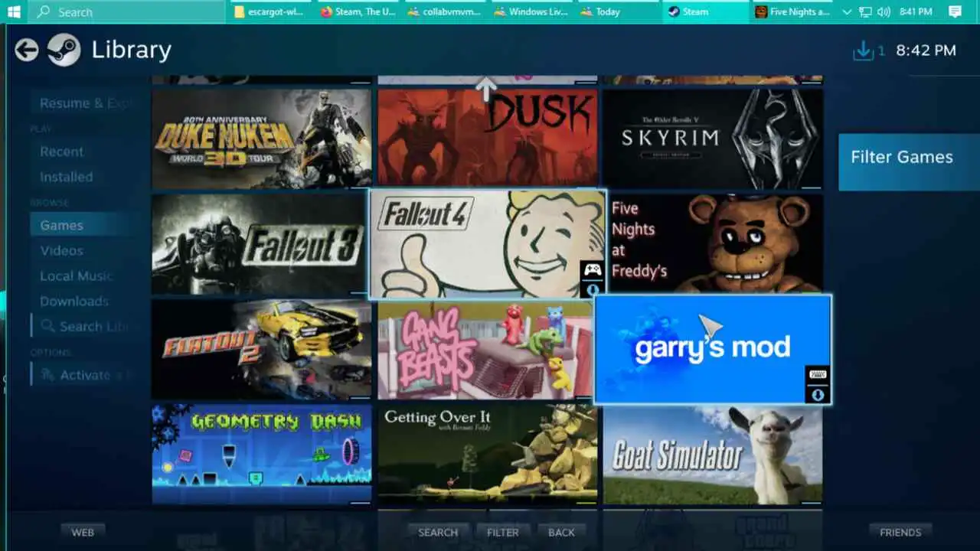
Task: Click the keyboard icon on the garry's mod tile
Action: (817, 375)
